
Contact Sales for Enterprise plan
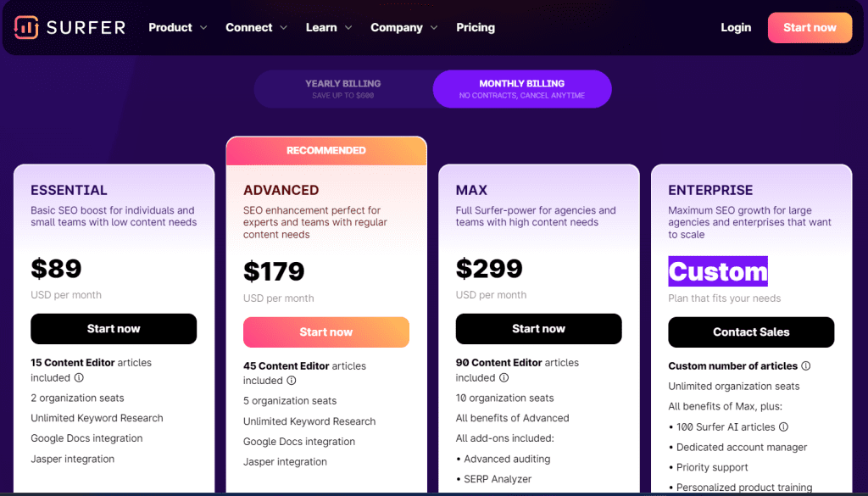(x=751, y=332)
